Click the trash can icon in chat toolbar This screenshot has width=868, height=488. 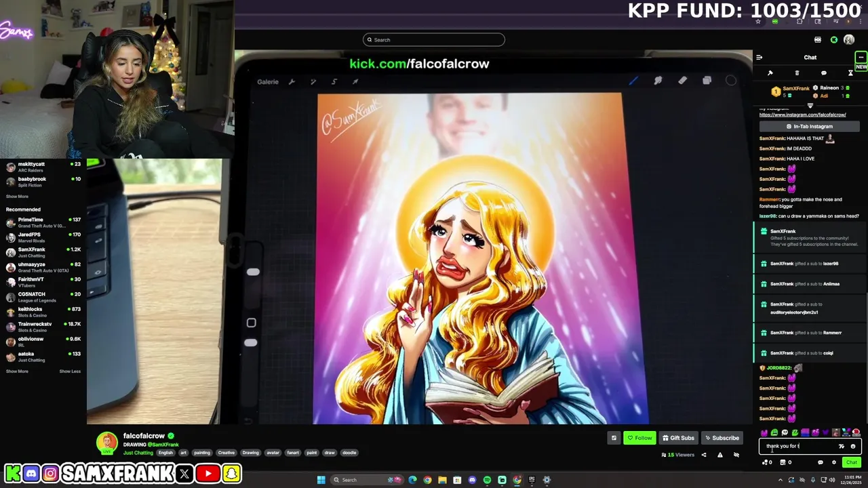[797, 73]
